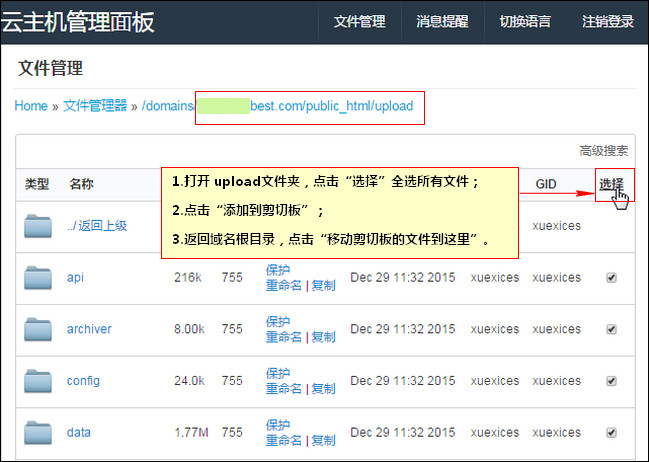Open 消息提醒 in the top navigation
This screenshot has height=462, width=649.
442,22
